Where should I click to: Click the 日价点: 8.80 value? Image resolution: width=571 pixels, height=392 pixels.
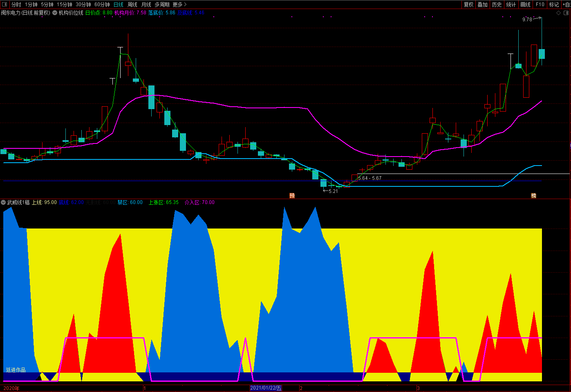click(99, 13)
